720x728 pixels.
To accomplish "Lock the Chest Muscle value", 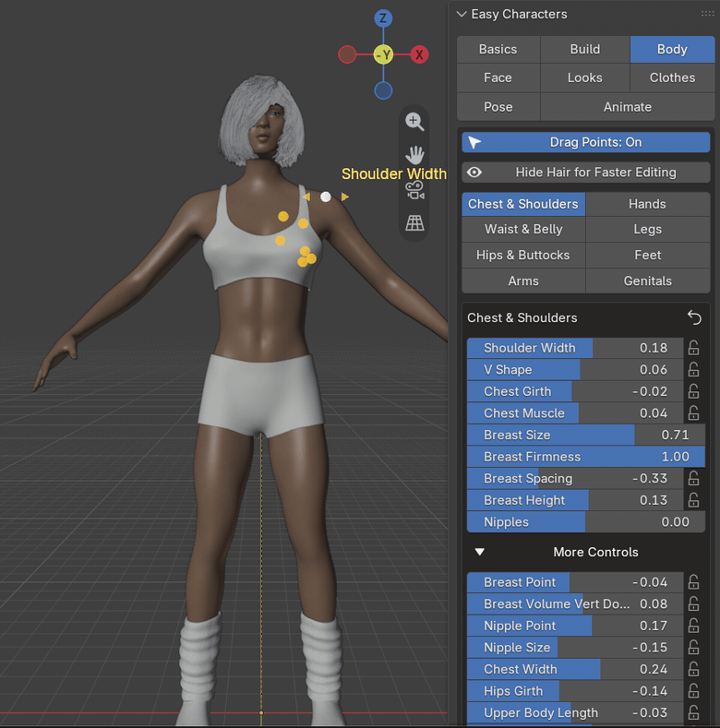I will tap(693, 413).
